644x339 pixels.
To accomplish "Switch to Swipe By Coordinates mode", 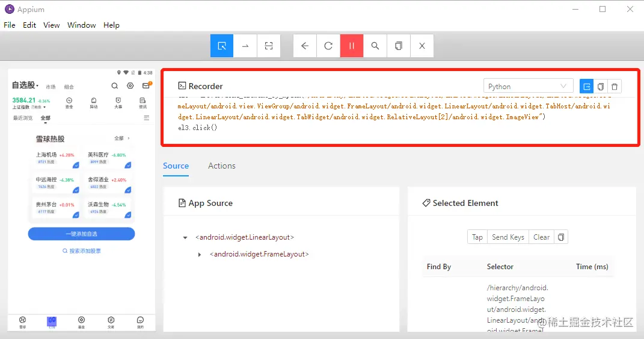I will point(245,46).
